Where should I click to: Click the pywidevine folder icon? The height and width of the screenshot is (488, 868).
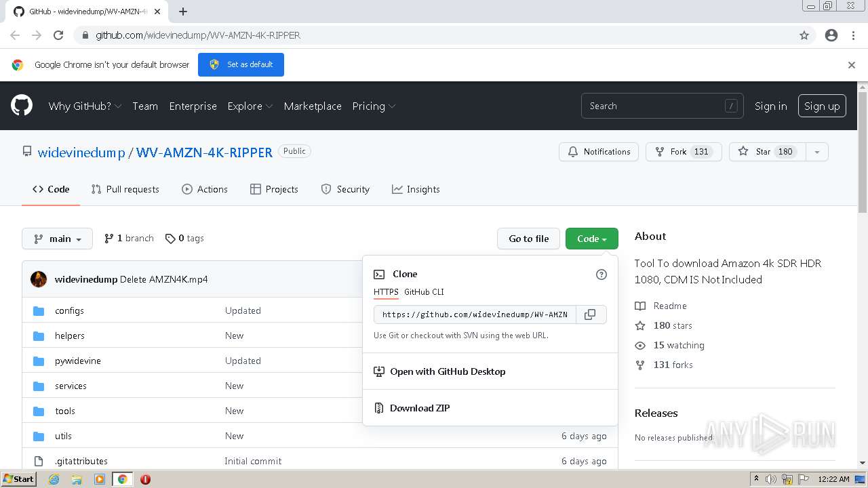39,361
